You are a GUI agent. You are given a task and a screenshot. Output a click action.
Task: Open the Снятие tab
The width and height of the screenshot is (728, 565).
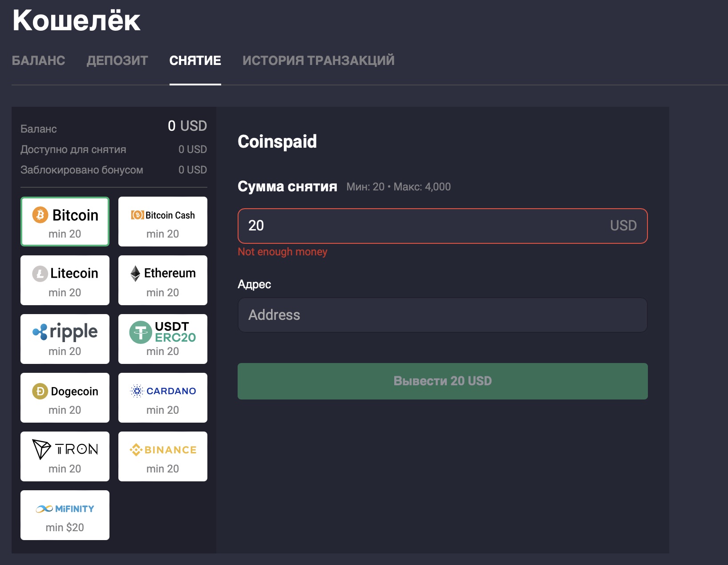pos(195,61)
